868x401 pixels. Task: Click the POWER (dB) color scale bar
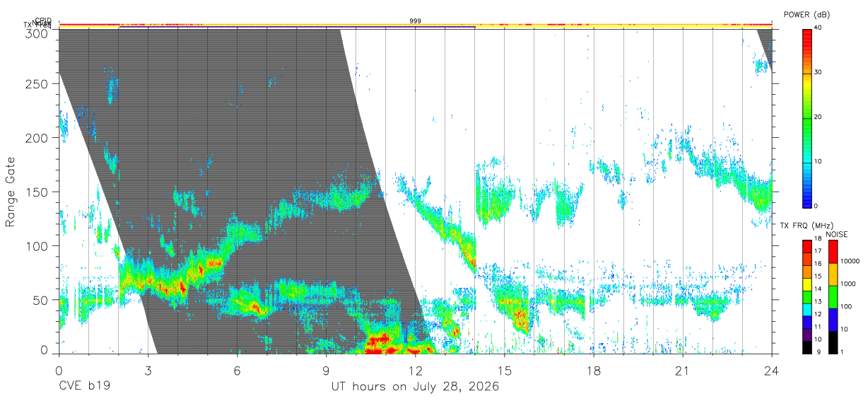(x=806, y=117)
